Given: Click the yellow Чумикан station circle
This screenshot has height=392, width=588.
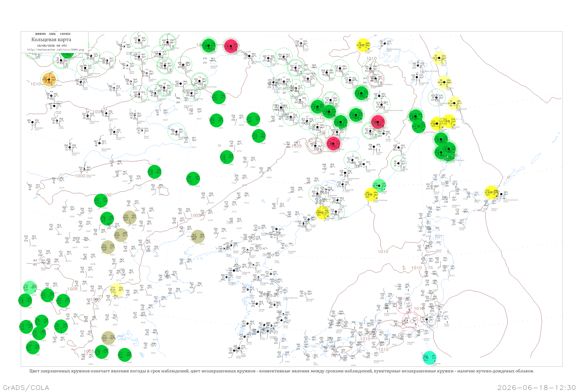Looking at the screenshot, I should point(363,45).
